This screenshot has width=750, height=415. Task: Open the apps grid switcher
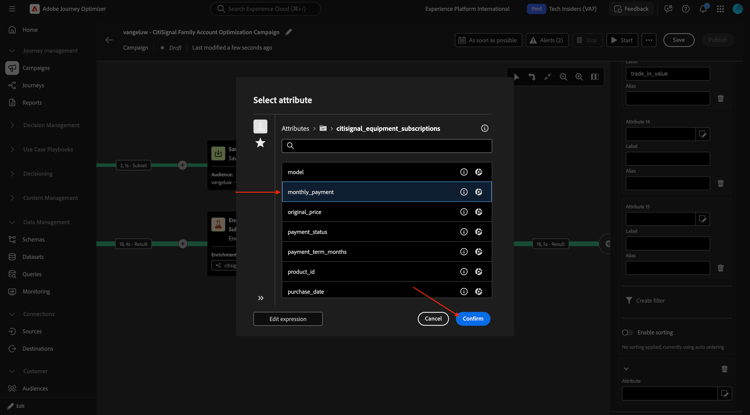(x=721, y=9)
